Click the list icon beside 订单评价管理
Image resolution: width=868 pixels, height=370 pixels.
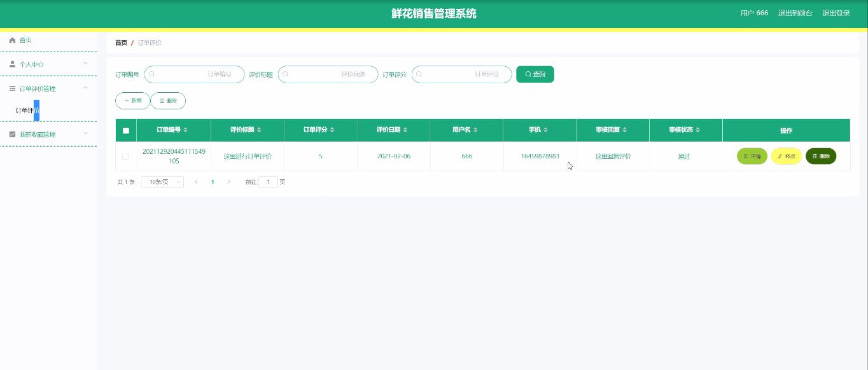[x=12, y=88]
